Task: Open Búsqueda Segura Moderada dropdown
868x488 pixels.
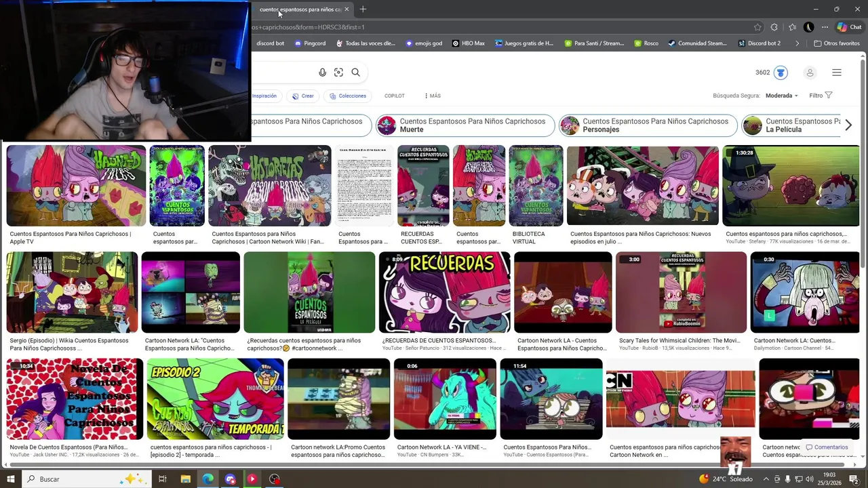Action: [781, 96]
